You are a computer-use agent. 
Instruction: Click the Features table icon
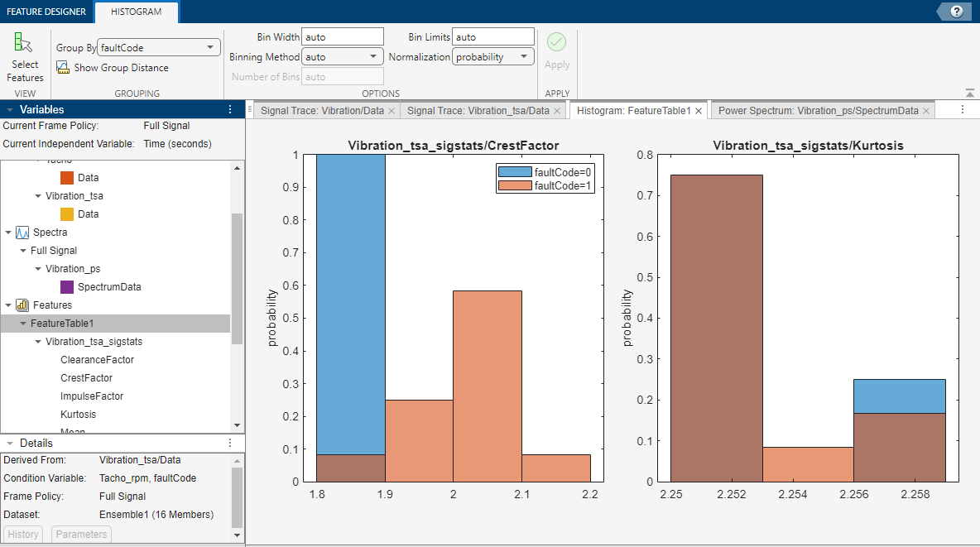(22, 305)
